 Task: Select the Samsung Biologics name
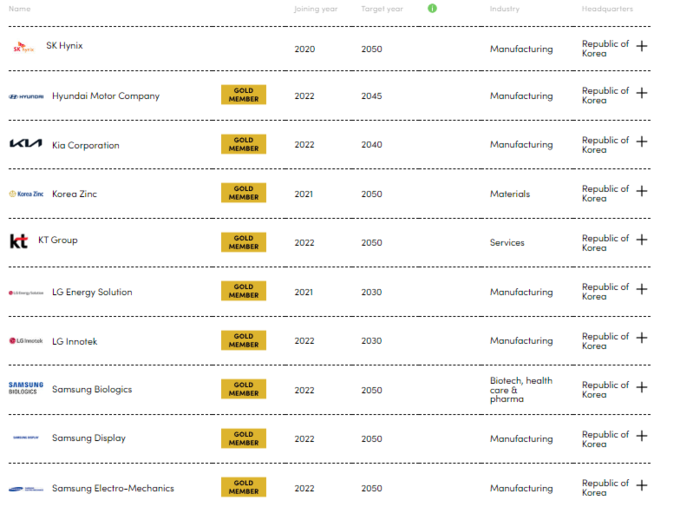[92, 389]
